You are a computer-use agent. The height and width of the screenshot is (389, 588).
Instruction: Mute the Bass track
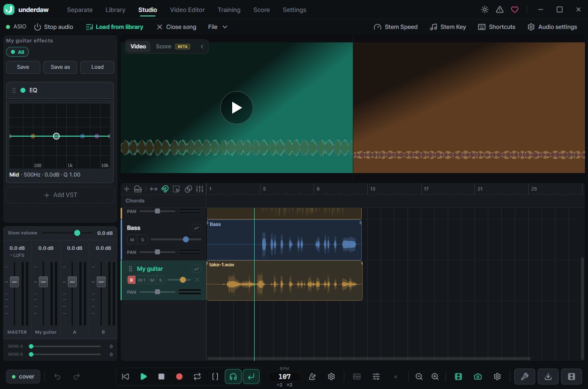point(132,239)
